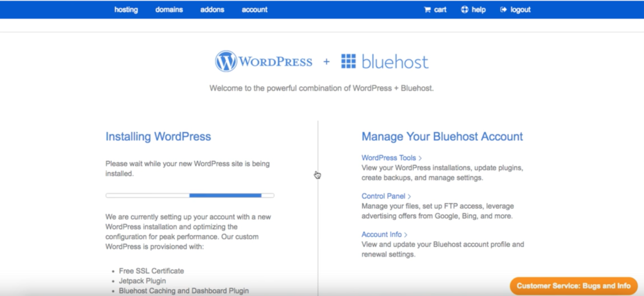This screenshot has height=296, width=644.
Task: Click Customer Service: Bugs and Info button
Action: tap(574, 286)
